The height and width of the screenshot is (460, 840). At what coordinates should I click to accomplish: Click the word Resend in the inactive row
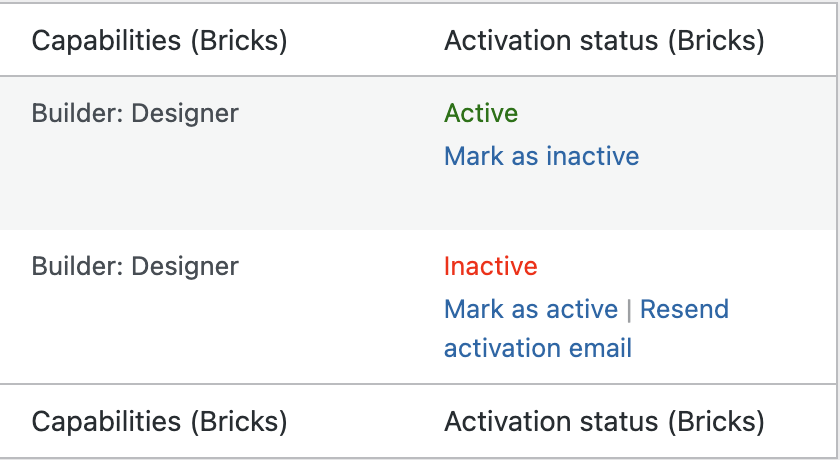tap(684, 309)
